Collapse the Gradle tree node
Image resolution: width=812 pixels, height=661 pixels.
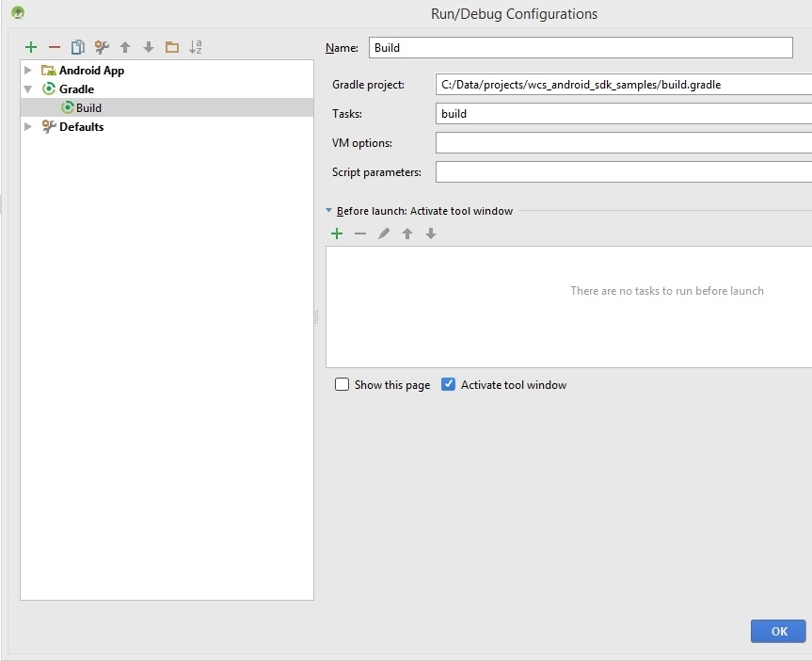[x=28, y=89]
